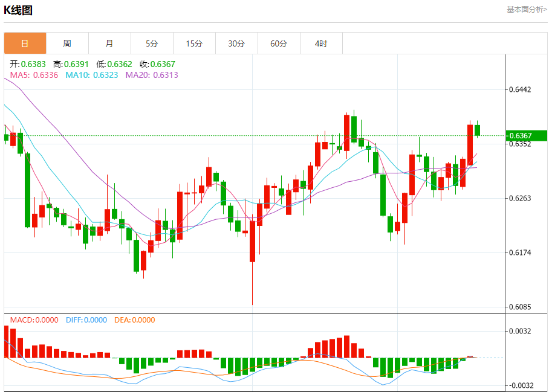Click the 0.6174 price axis label
The height and width of the screenshot is (392, 552).
coord(521,253)
